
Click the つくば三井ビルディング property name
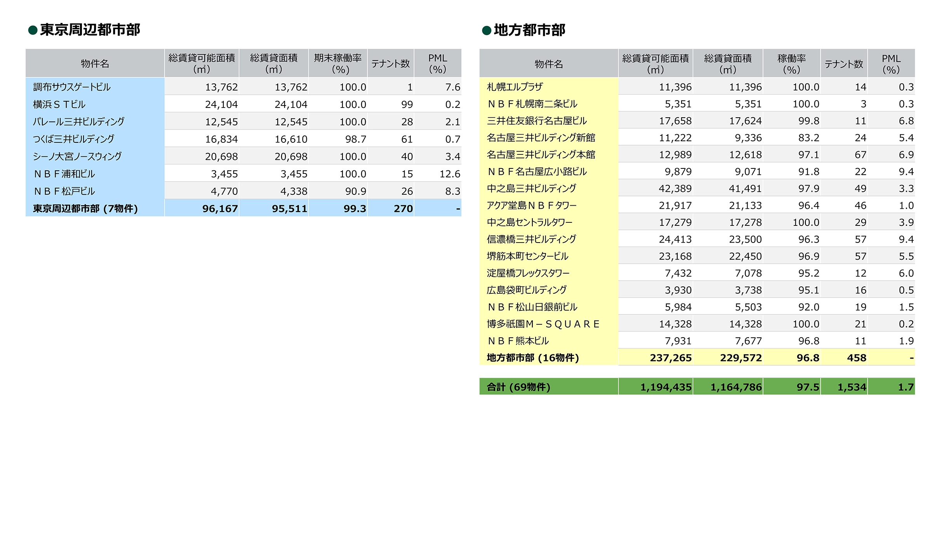click(74, 139)
